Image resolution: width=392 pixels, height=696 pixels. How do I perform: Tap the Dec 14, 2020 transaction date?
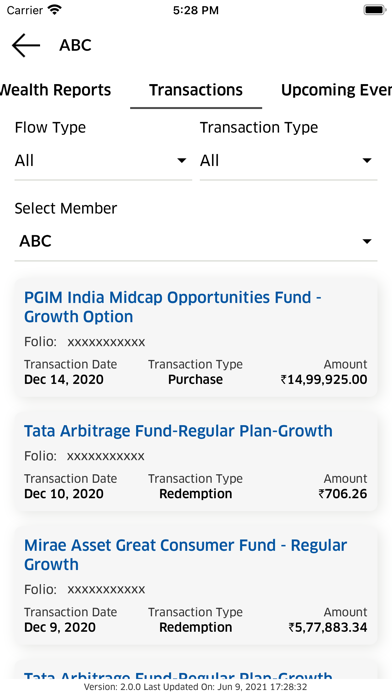[63, 380]
